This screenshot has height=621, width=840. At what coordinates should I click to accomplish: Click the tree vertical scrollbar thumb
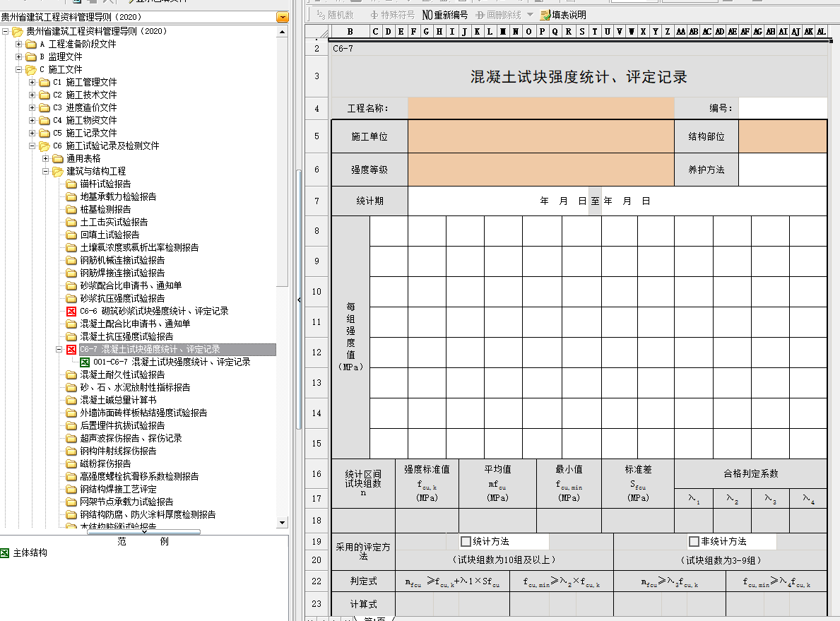tap(283, 161)
